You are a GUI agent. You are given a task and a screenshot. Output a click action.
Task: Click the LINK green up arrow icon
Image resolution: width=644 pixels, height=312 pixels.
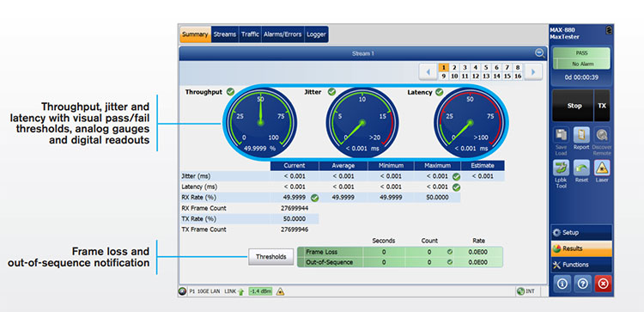tap(240, 292)
